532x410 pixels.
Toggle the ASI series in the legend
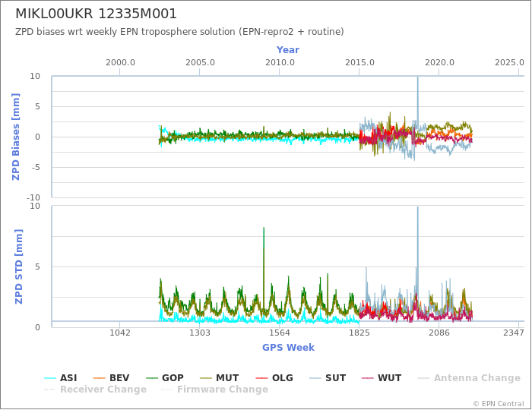tap(61, 378)
